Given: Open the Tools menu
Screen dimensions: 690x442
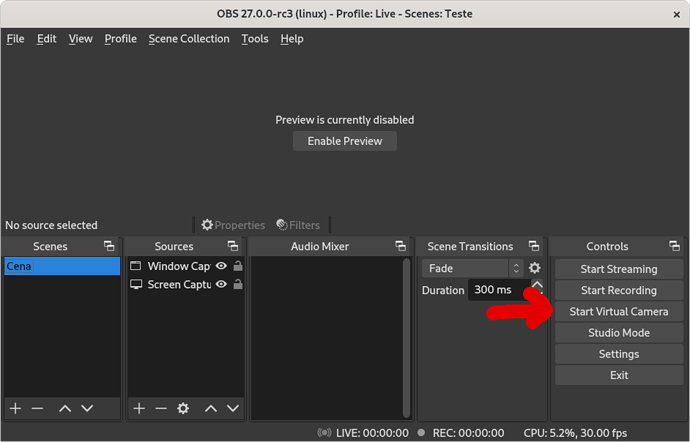Looking at the screenshot, I should point(255,39).
